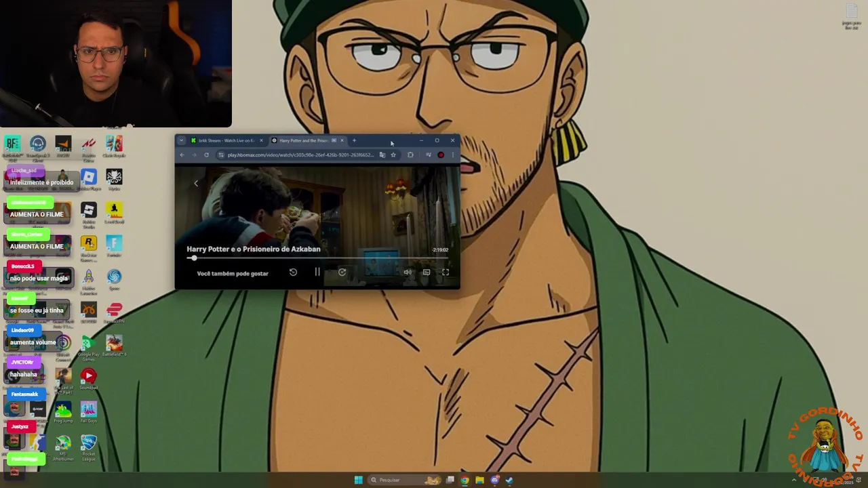Open Rocket League desktop shortcut
The height and width of the screenshot is (488, 868).
pos(89,447)
